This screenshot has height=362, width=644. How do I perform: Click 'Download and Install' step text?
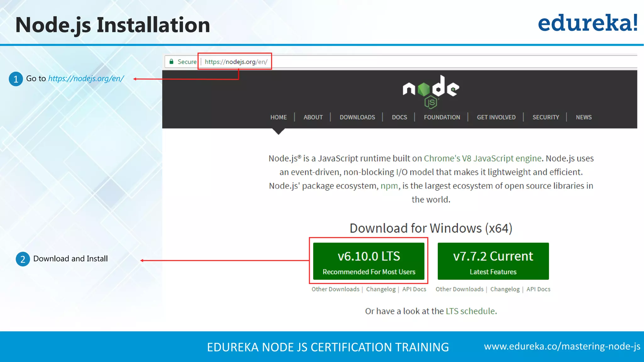coord(70,259)
